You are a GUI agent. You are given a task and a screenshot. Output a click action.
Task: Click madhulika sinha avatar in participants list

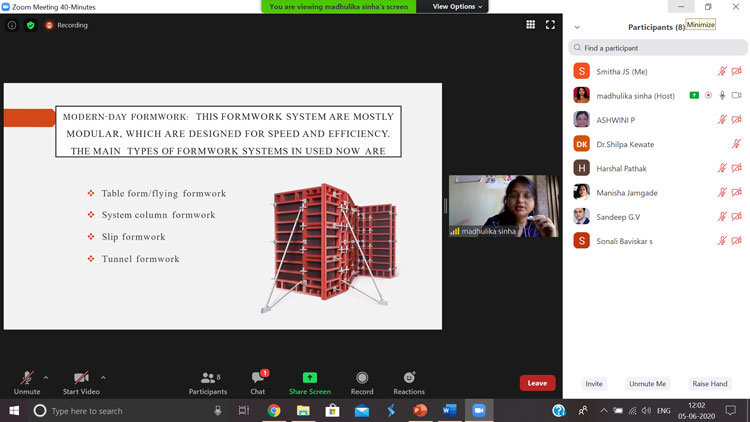point(582,95)
